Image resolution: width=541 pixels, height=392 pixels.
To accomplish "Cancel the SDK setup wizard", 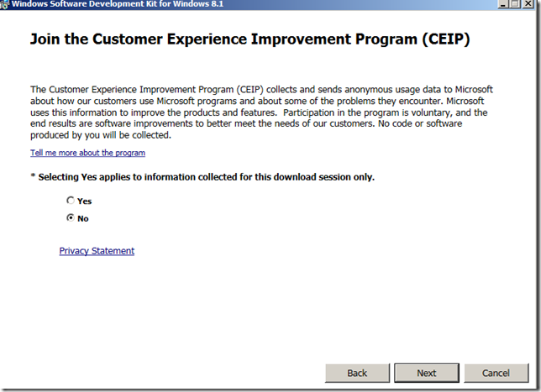I will click(496, 373).
